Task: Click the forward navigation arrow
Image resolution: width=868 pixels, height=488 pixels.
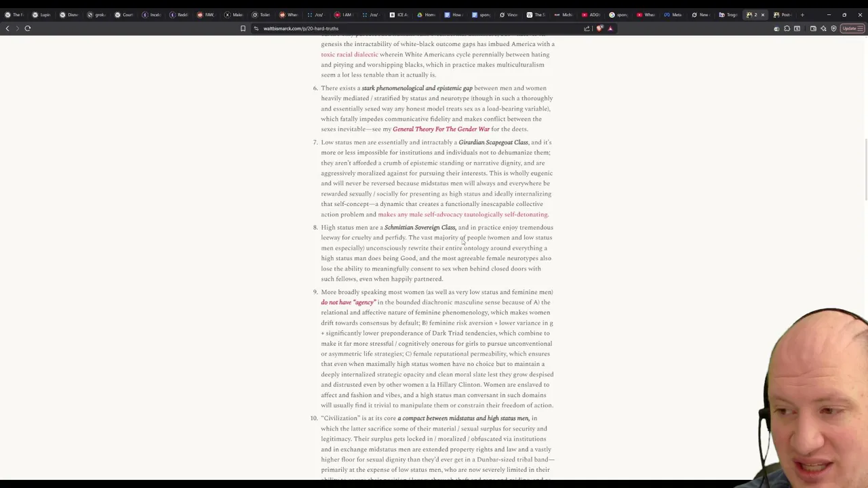Action: [x=18, y=28]
